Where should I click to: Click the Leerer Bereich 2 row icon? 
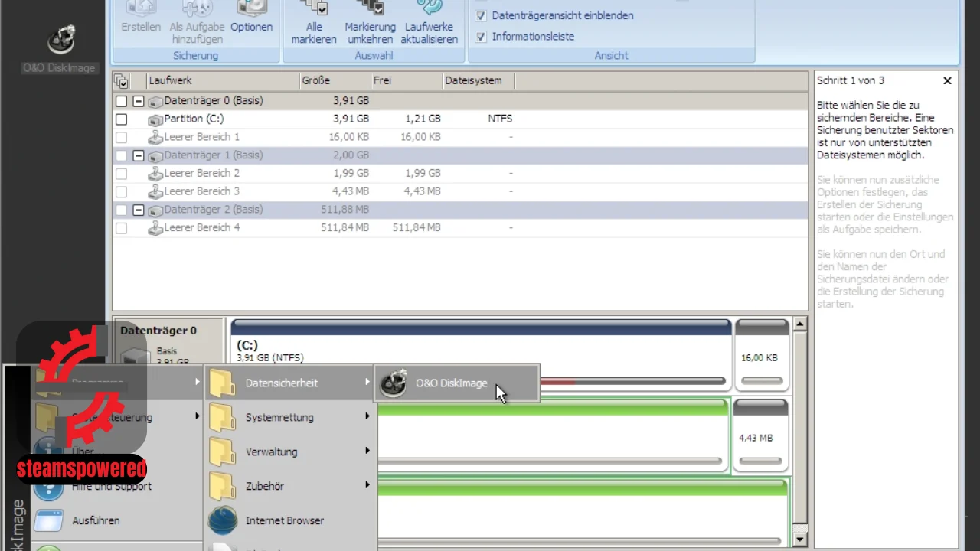[x=155, y=174]
